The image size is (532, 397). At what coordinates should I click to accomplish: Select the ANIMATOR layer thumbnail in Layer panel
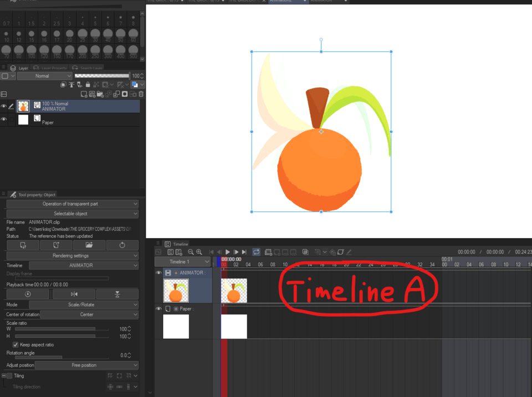(23, 106)
